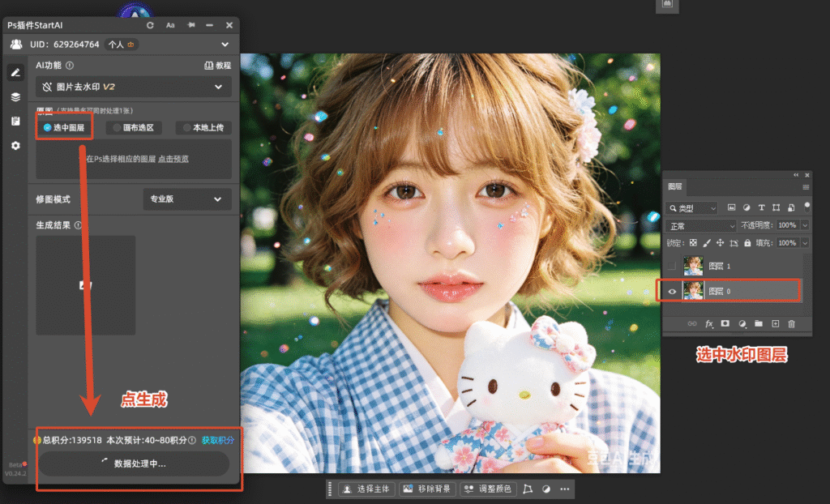Viewport: 830px width, 504px height.
Task: Click the 获取积分 link
Action: (217, 440)
